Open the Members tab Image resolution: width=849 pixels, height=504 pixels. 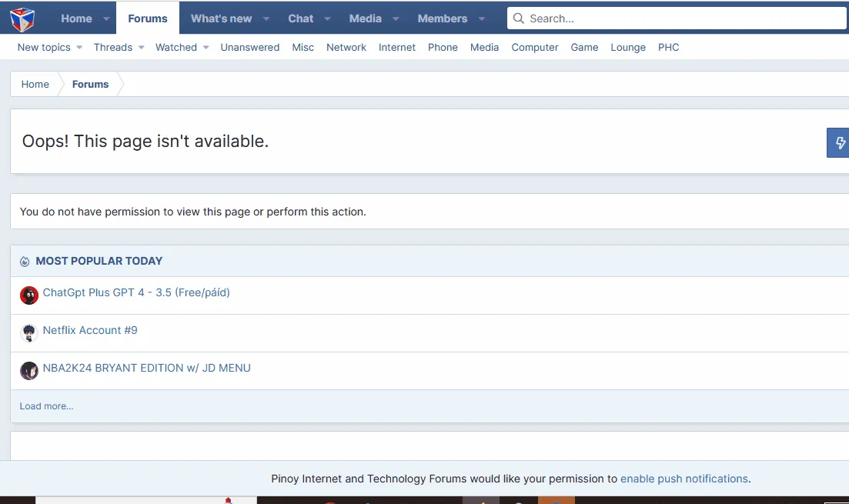(x=443, y=18)
